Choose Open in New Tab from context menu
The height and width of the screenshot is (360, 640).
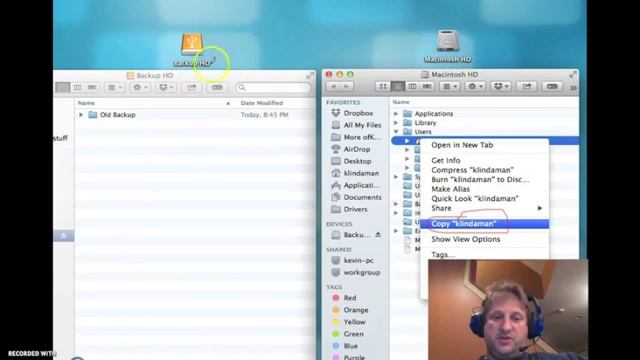coord(484,145)
